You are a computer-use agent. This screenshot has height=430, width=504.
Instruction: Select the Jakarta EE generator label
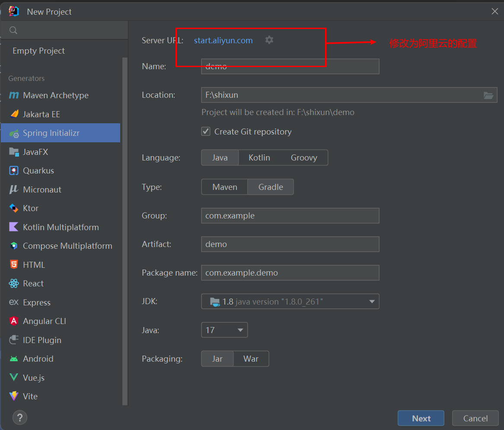[41, 114]
